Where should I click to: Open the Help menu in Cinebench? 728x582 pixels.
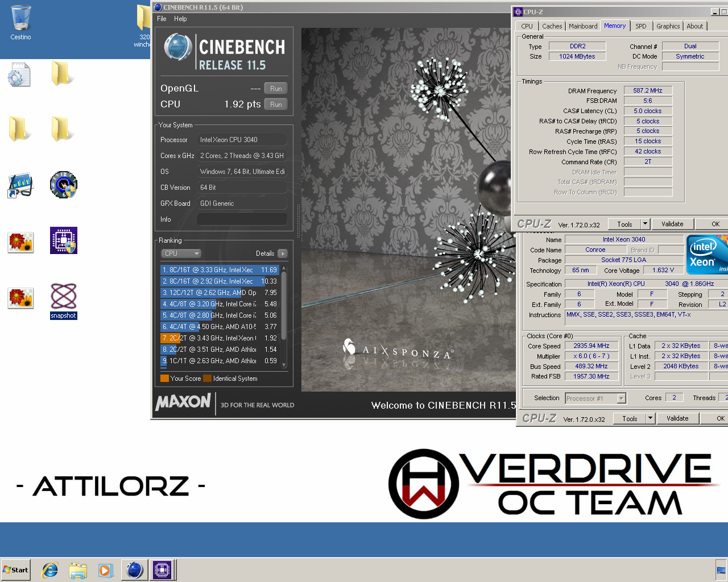pos(180,19)
